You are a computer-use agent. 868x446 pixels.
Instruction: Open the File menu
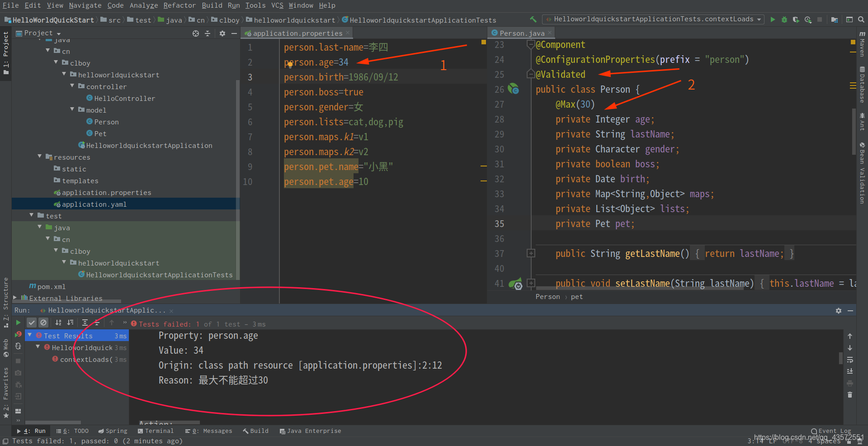click(10, 5)
